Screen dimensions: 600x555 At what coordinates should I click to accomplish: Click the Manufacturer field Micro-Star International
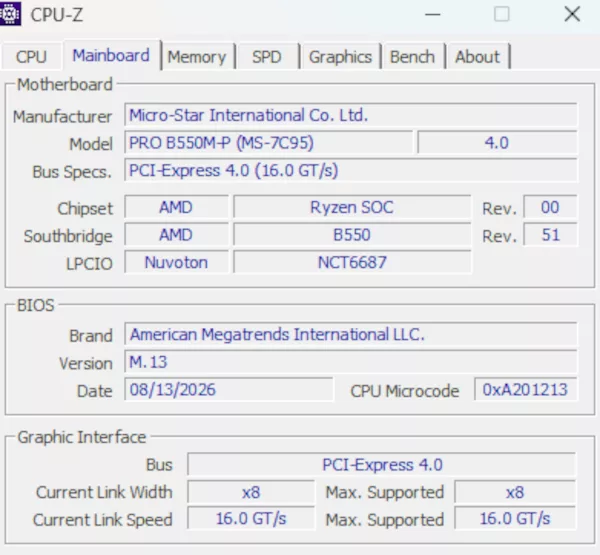(x=351, y=115)
